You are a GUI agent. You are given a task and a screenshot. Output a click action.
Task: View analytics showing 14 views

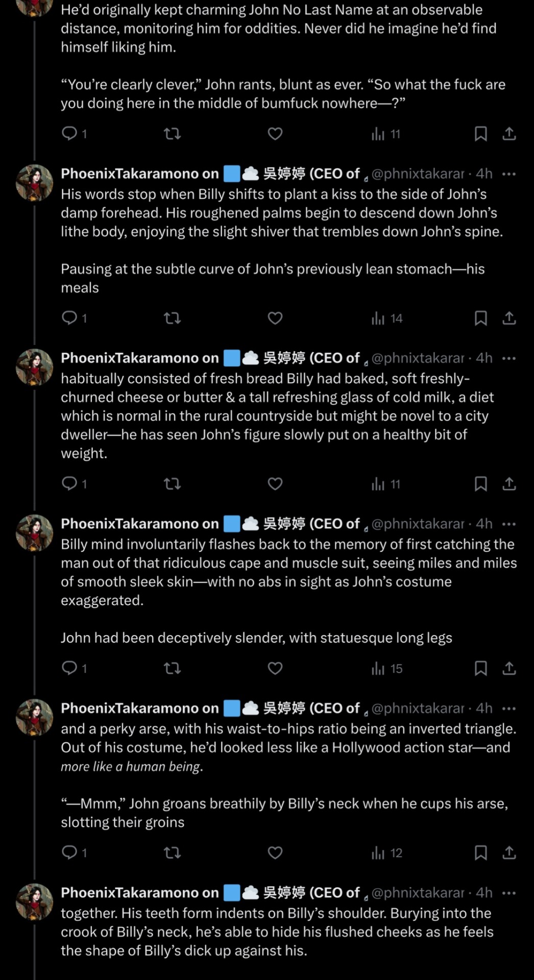[x=386, y=318]
